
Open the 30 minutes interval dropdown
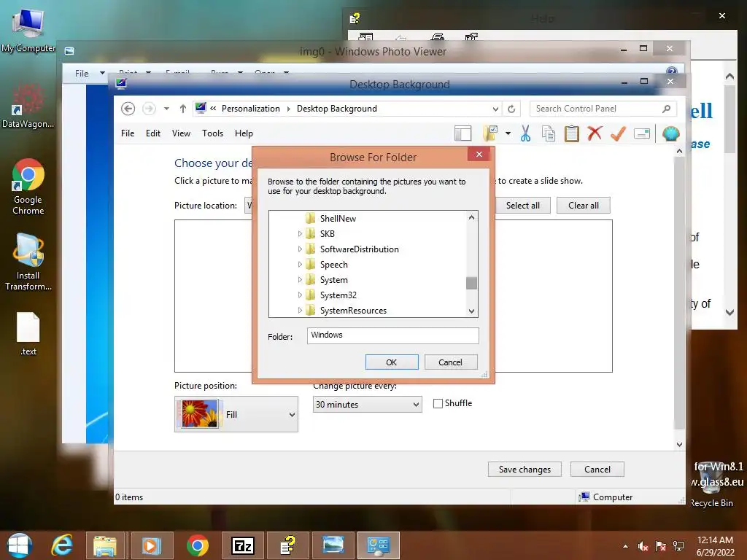[368, 404]
